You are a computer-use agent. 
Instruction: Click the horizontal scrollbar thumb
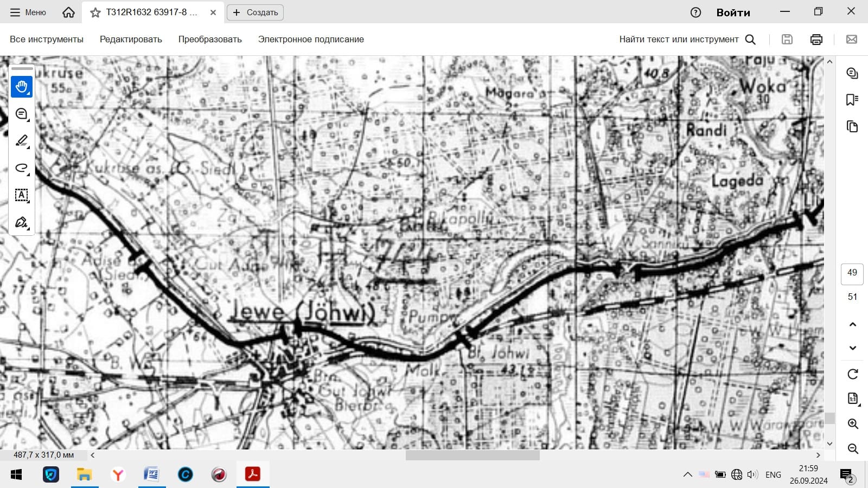(x=472, y=455)
